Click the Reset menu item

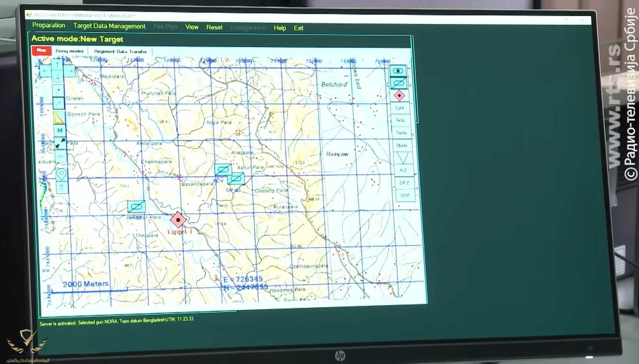click(214, 27)
